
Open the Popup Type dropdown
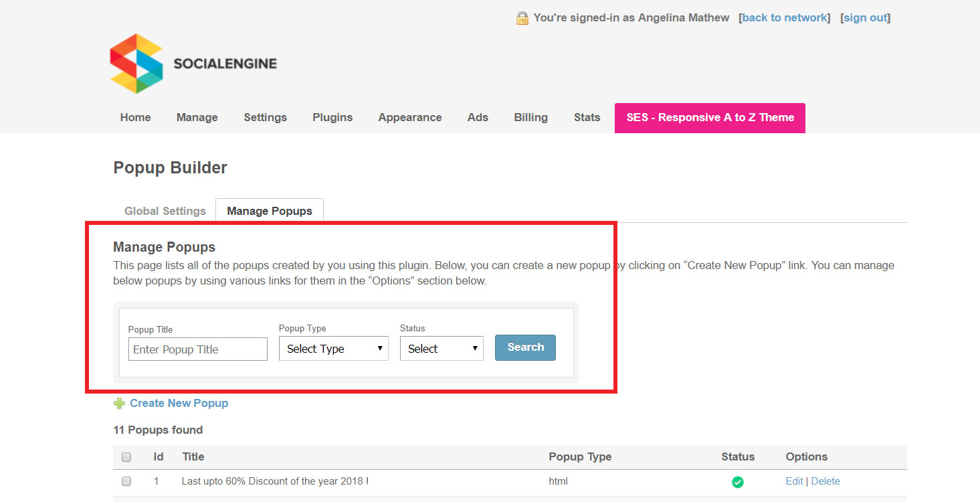333,348
